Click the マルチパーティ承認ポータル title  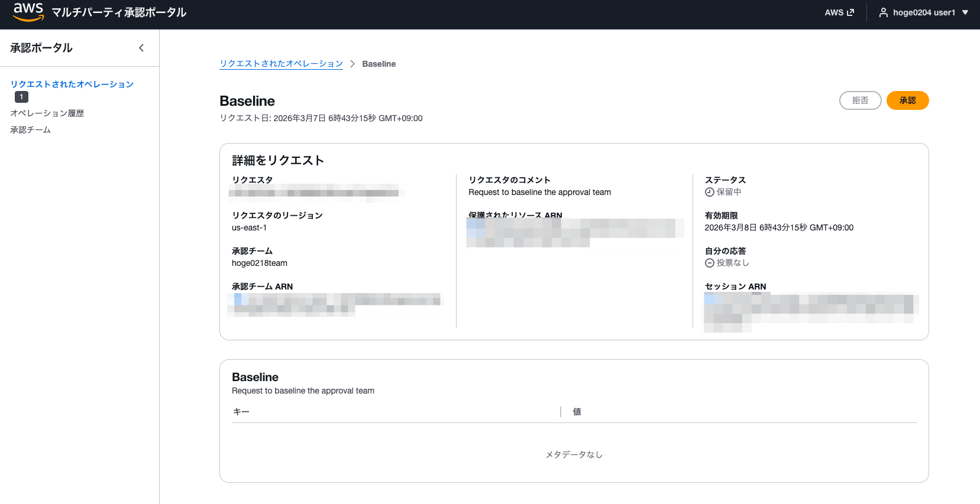[x=119, y=12]
